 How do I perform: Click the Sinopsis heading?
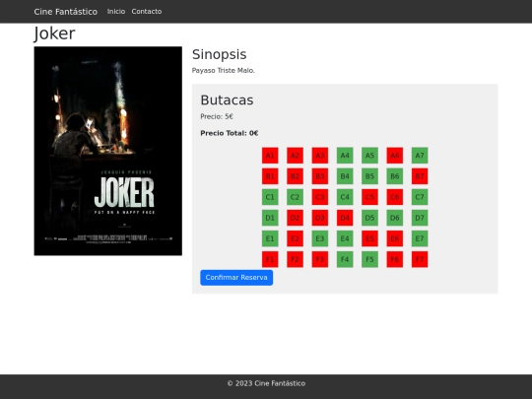click(x=219, y=54)
